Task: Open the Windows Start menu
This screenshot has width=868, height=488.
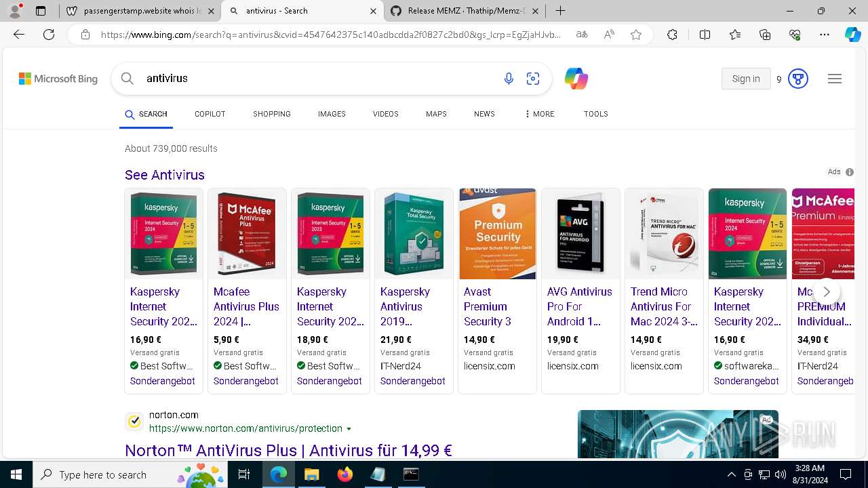Action: [16, 474]
